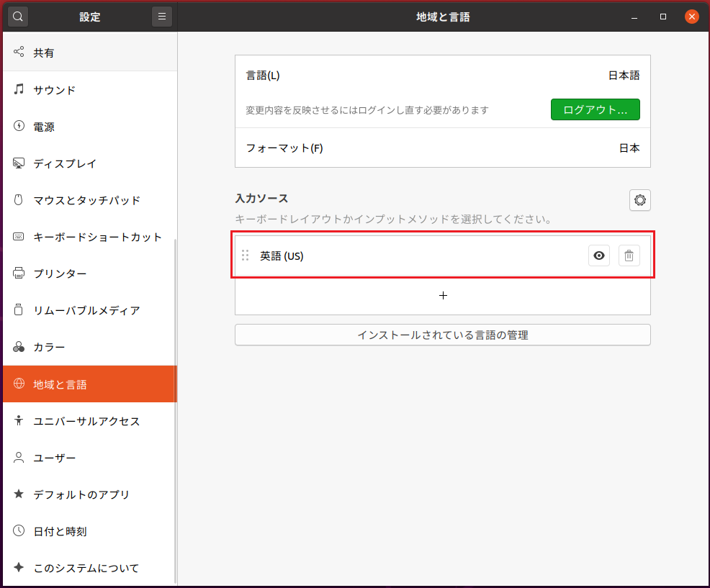
Task: Open ユーザー settings panel
Action: [x=90, y=458]
